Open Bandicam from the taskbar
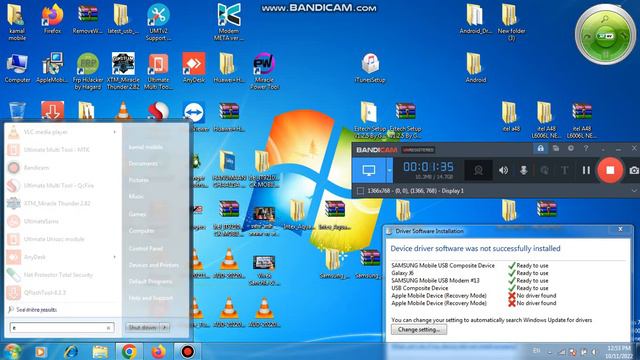This screenshot has height=360, width=640. point(187,351)
